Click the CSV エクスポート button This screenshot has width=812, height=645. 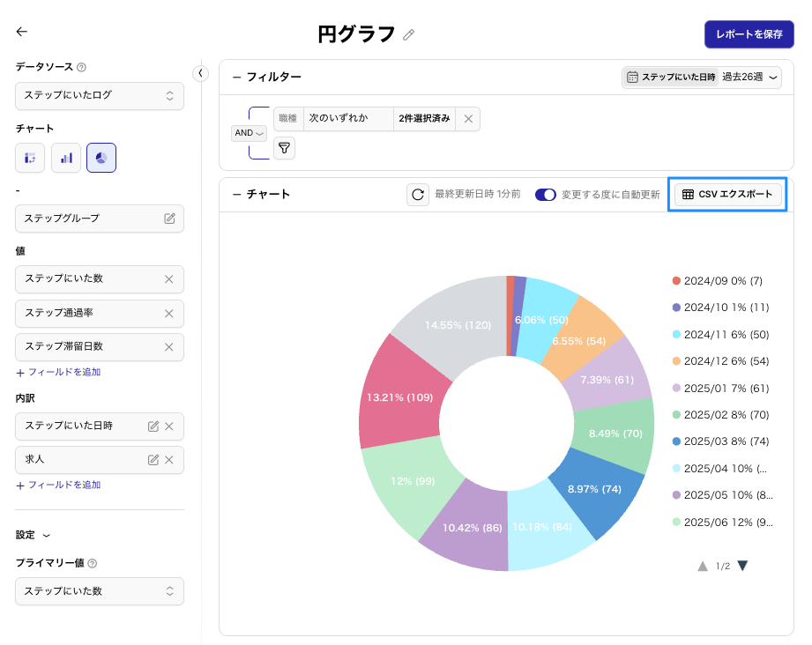[x=727, y=195]
